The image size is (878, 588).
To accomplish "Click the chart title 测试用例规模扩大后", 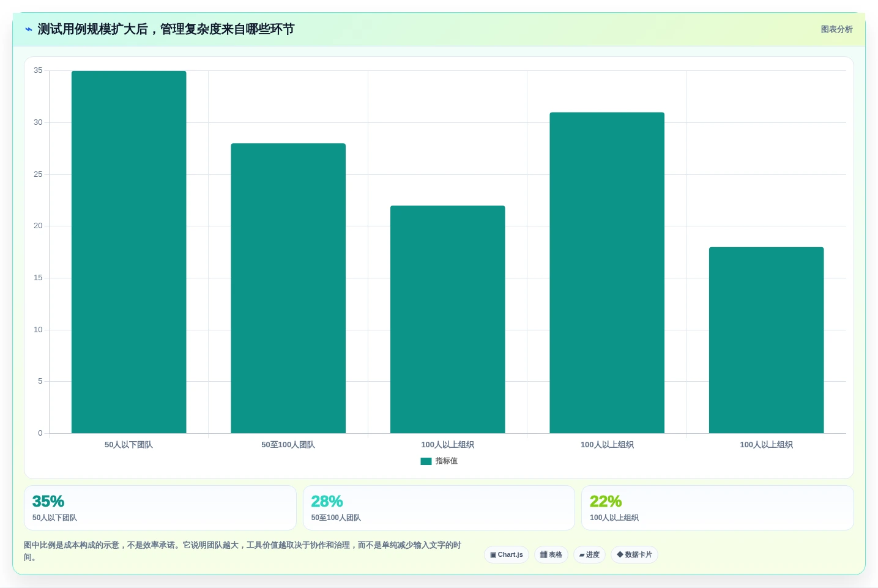I will pyautogui.click(x=166, y=29).
